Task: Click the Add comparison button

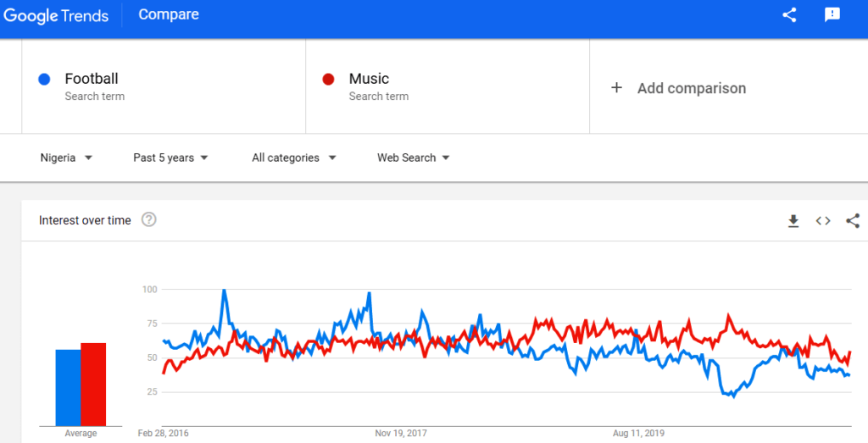Action: pyautogui.click(x=691, y=88)
